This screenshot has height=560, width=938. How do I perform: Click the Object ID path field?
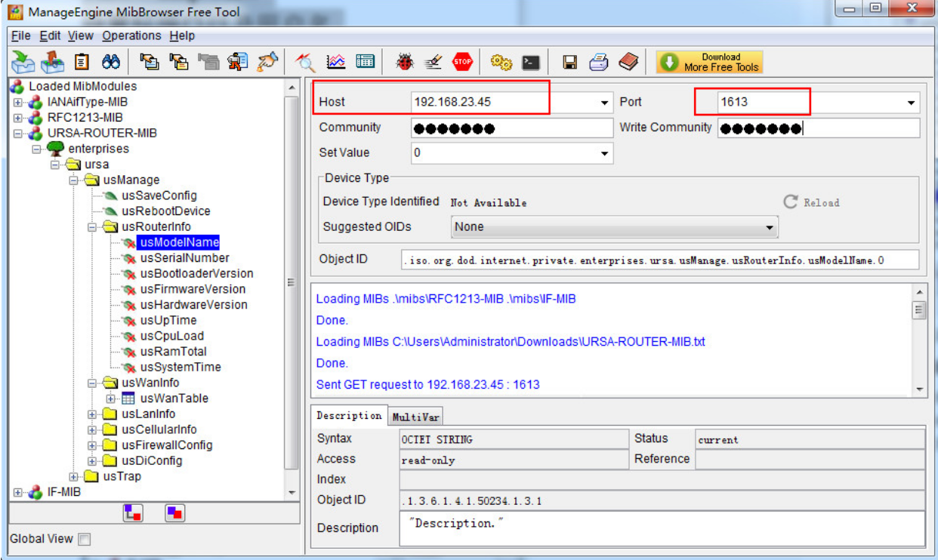coord(659,260)
